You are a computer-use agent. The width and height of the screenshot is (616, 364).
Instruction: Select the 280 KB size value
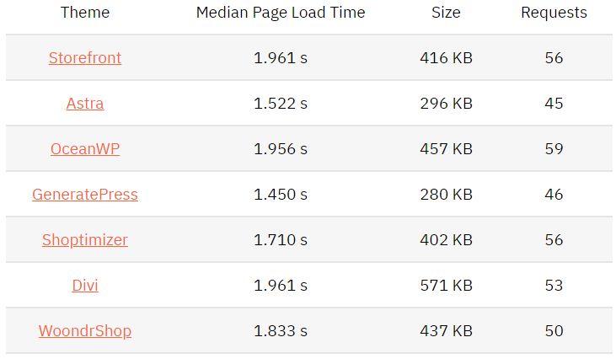point(446,195)
